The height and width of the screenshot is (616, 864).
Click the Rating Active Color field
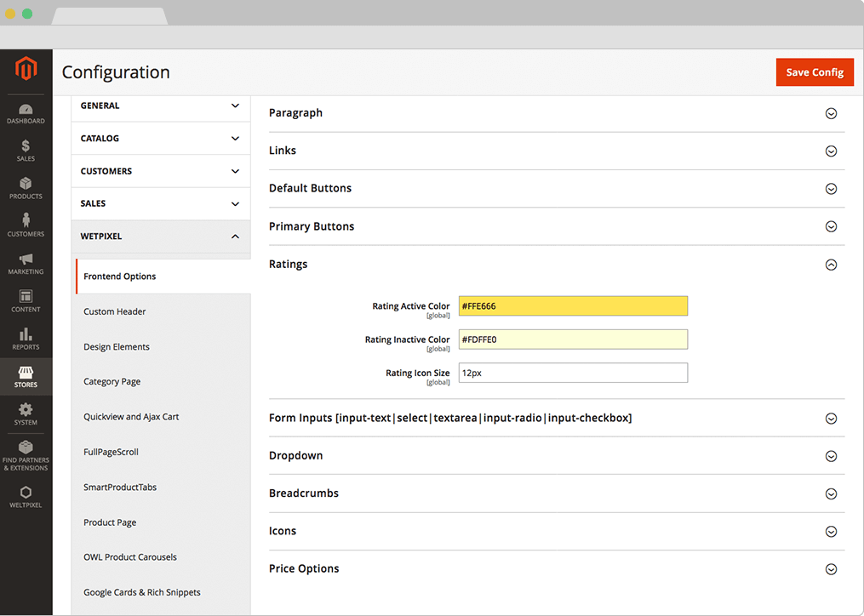pos(572,306)
